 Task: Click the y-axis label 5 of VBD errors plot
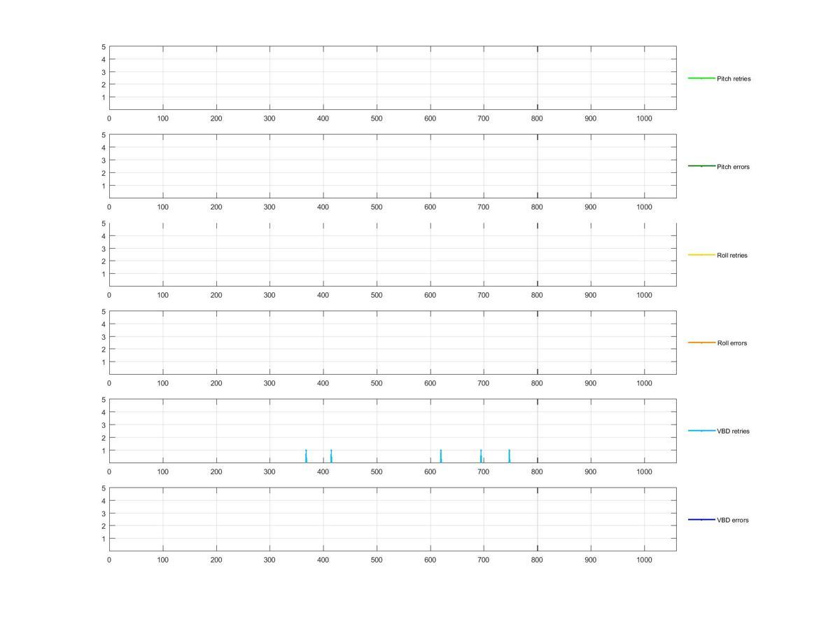pyautogui.click(x=103, y=488)
